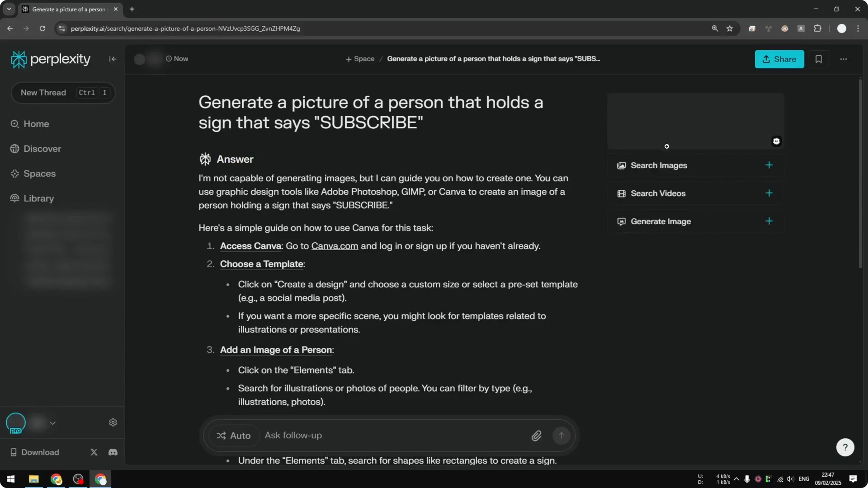Attach a file using the paperclip icon
The width and height of the screenshot is (868, 488).
537,435
